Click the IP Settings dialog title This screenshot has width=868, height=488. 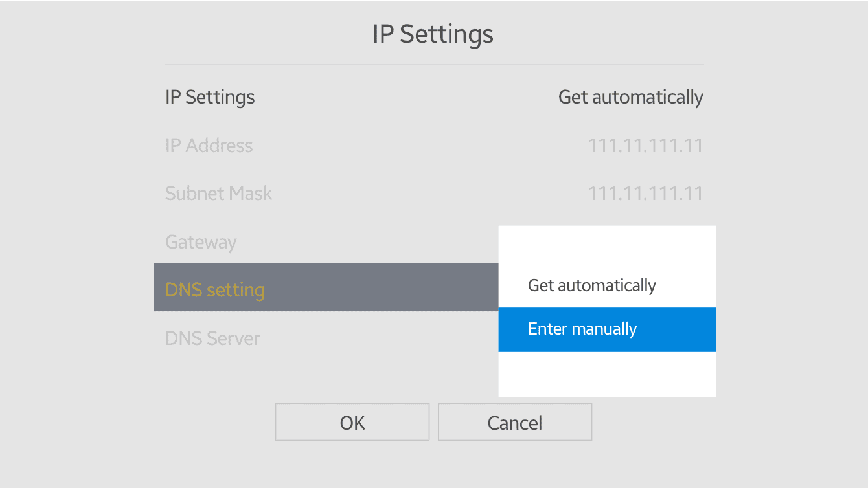click(x=433, y=34)
